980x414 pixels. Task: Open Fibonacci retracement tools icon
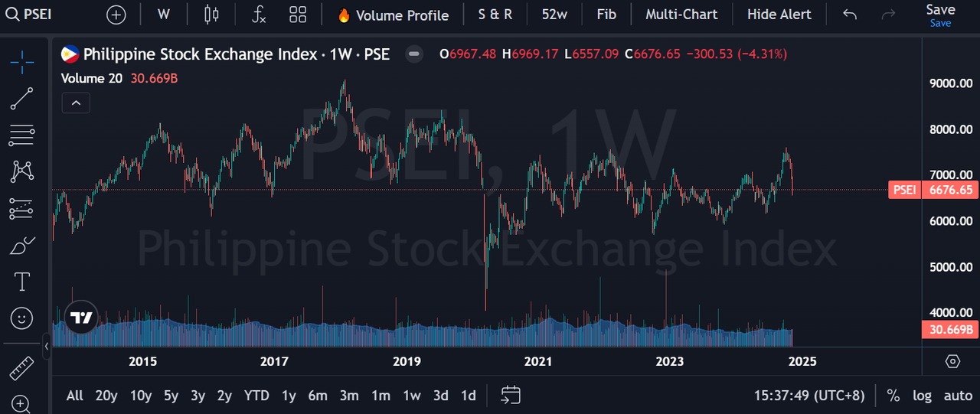(22, 135)
